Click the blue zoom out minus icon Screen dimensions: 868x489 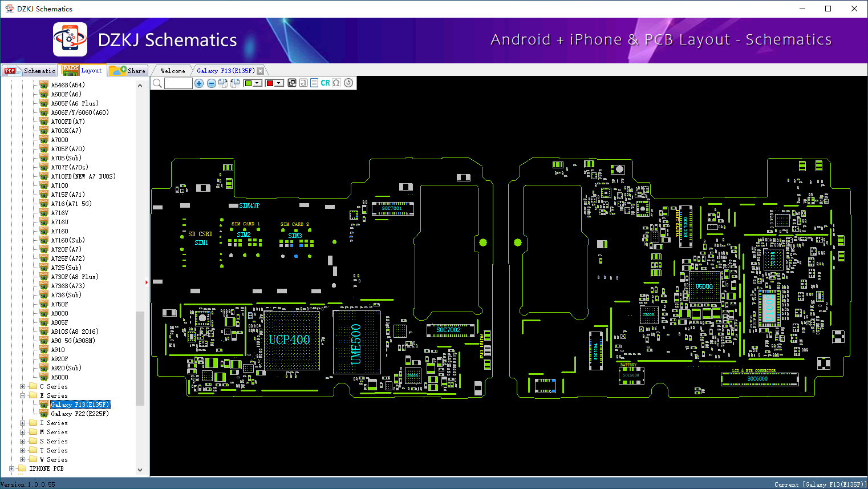pyautogui.click(x=211, y=83)
